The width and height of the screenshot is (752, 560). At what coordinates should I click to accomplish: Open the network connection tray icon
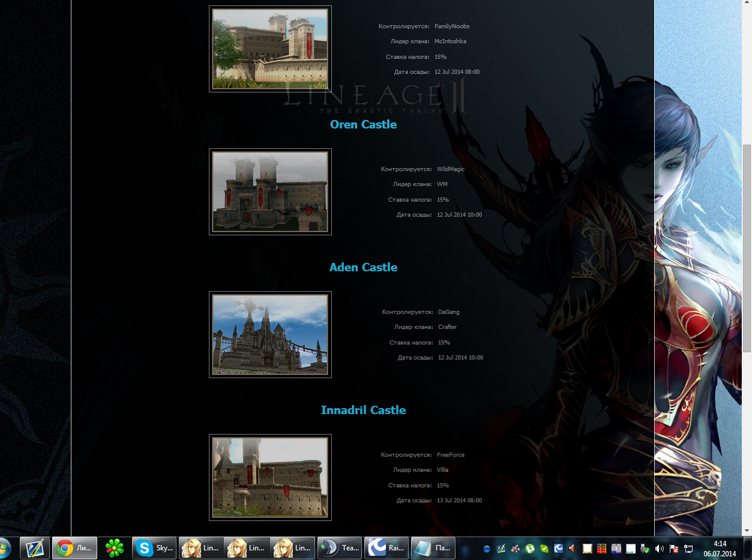point(688,549)
